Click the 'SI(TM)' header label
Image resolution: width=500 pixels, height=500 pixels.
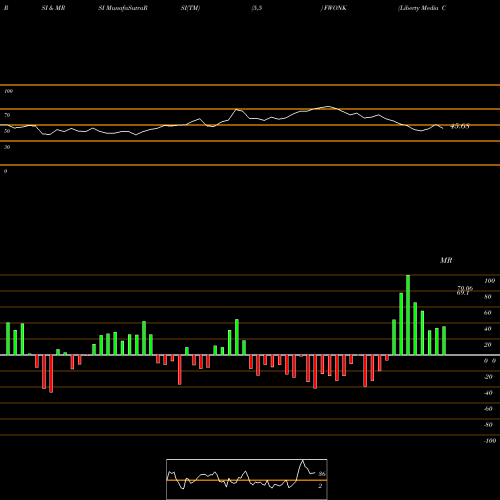pyautogui.click(x=190, y=8)
